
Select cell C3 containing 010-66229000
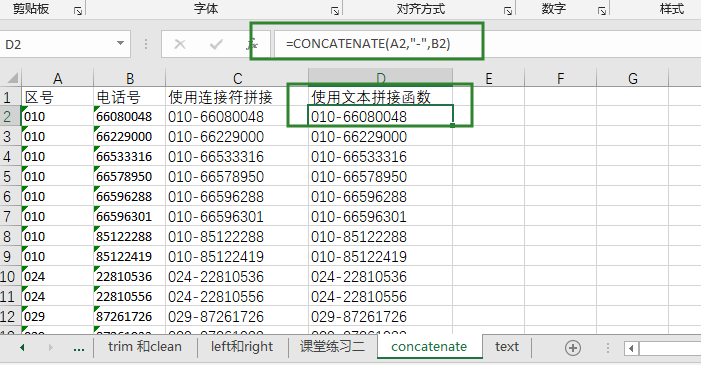(x=237, y=136)
